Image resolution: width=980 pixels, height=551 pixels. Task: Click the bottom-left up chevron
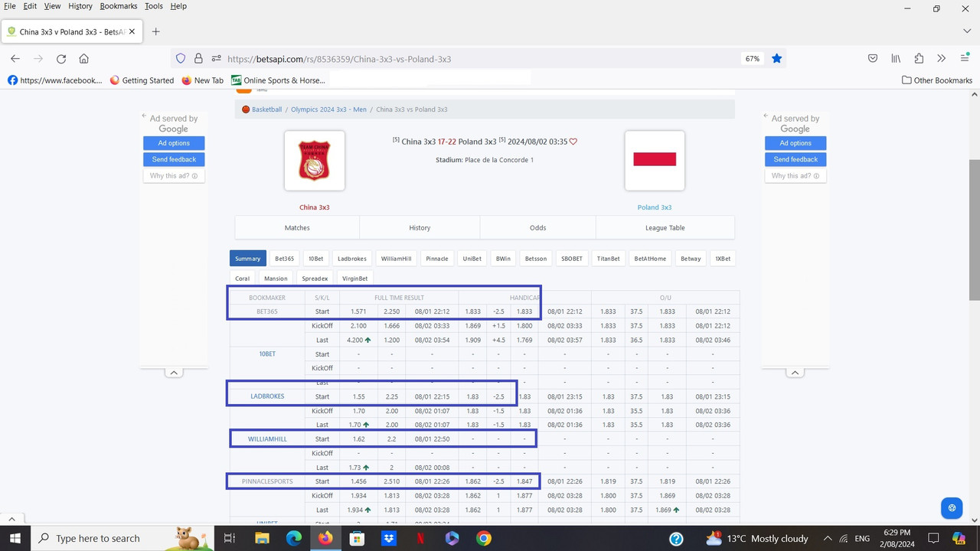[11, 520]
